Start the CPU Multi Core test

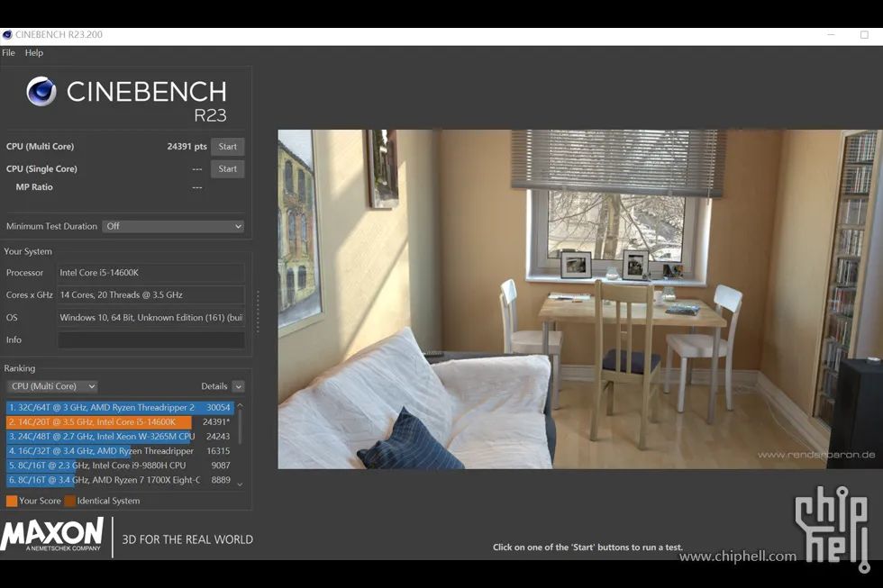pos(227,147)
